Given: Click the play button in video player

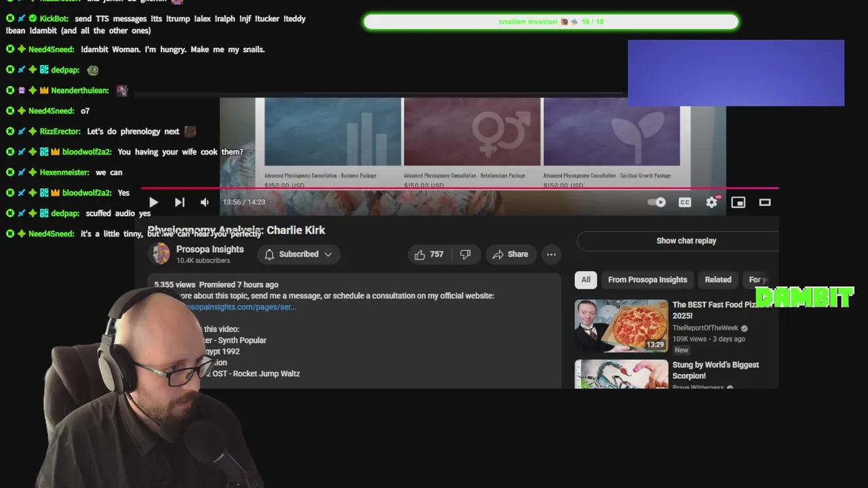Looking at the screenshot, I should (153, 202).
